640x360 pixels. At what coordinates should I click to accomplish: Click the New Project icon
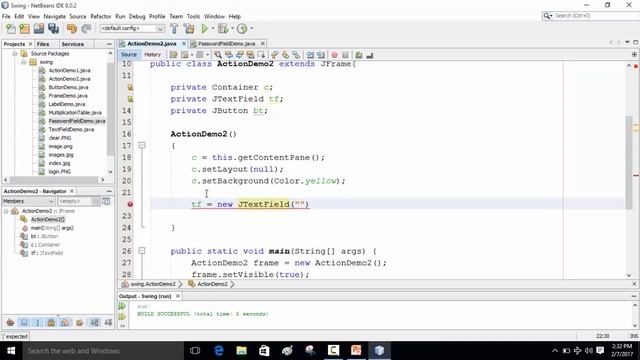(24, 29)
